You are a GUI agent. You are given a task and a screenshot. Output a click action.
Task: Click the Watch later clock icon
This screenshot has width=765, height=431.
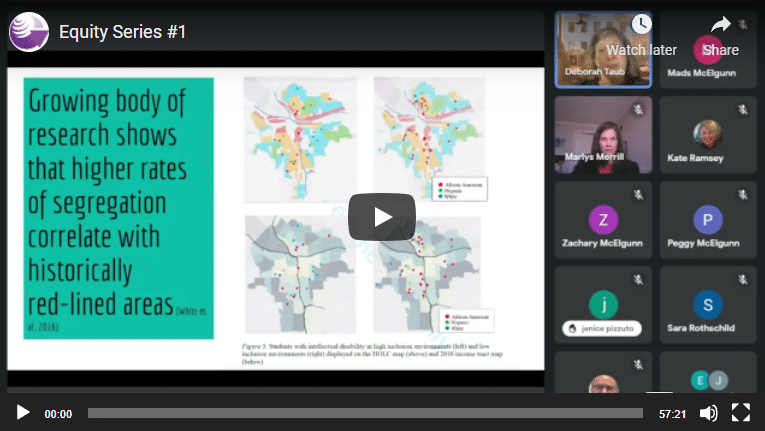641,23
